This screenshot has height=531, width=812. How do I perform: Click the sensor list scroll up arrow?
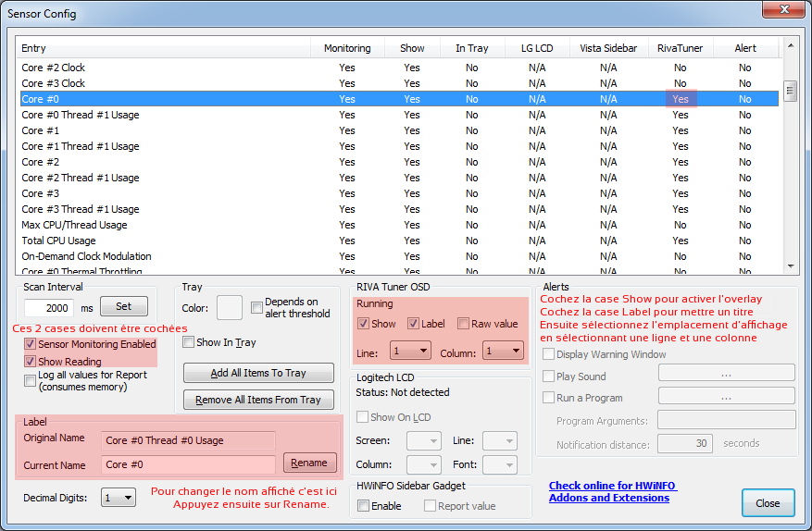click(791, 45)
